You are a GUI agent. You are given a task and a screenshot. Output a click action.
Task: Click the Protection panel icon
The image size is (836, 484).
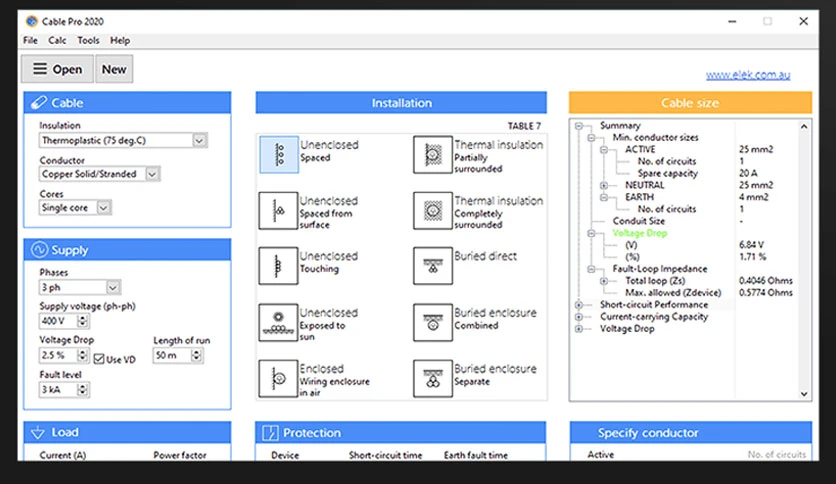(x=270, y=433)
